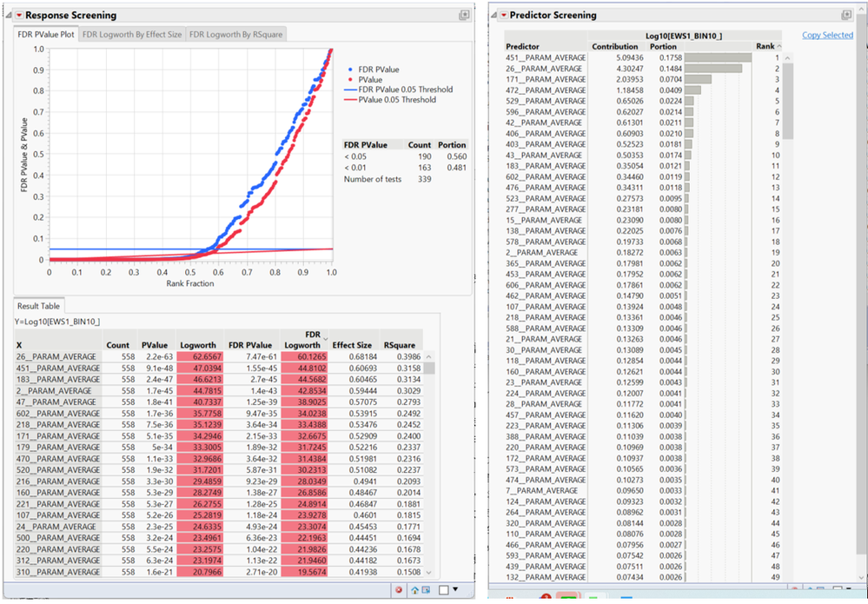Viewport: 868px width, 604px height.
Task: Click the Copy Selected link
Action: point(826,36)
